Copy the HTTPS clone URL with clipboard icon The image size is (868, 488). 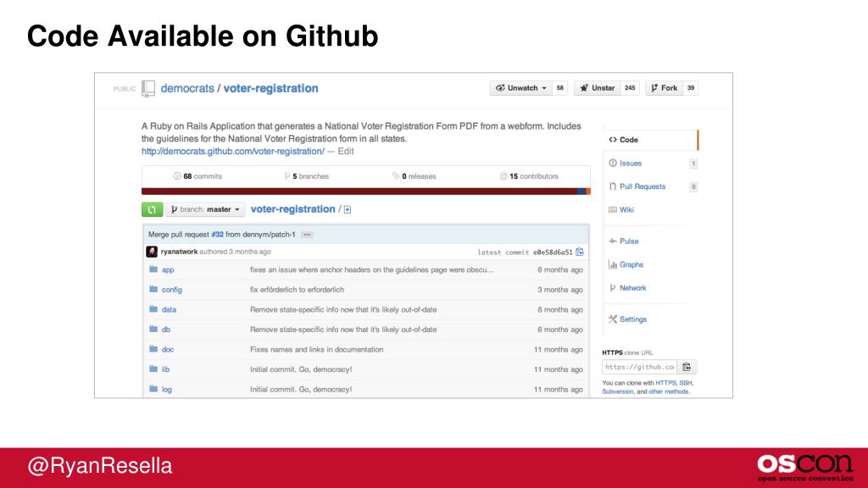[x=687, y=367]
